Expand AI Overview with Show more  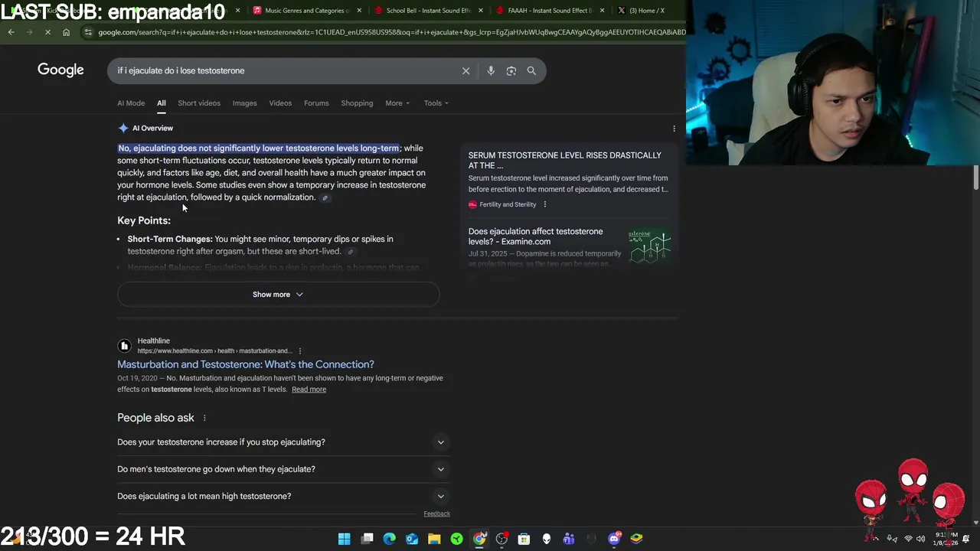pyautogui.click(x=278, y=295)
